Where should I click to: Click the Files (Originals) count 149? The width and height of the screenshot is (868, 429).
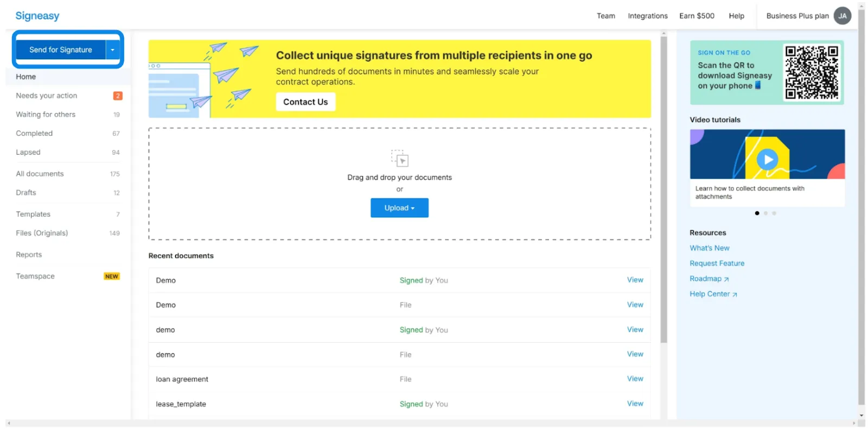(114, 234)
